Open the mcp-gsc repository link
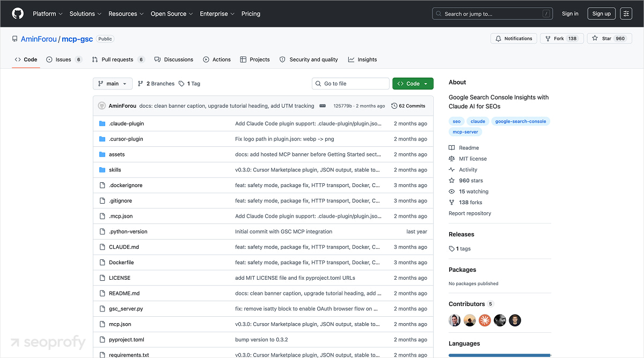Image resolution: width=644 pixels, height=358 pixels. point(77,39)
